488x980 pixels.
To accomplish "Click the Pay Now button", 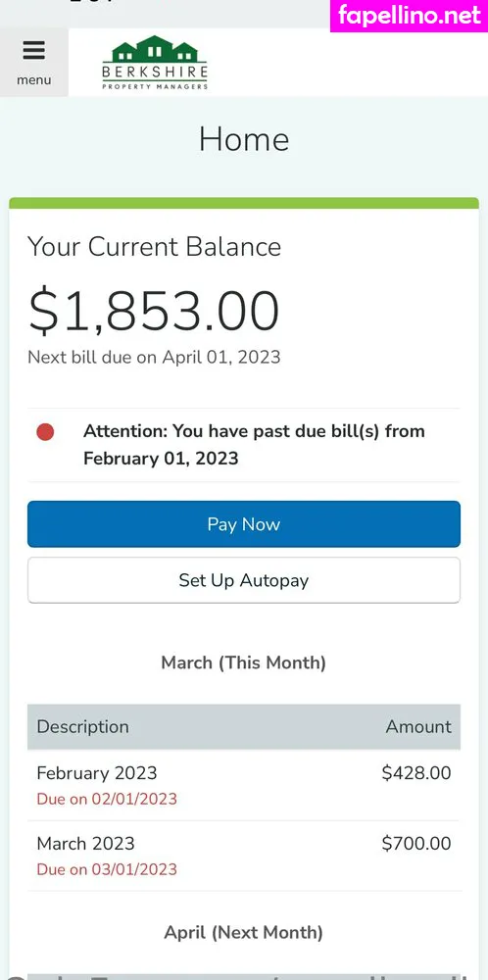I will click(x=244, y=523).
